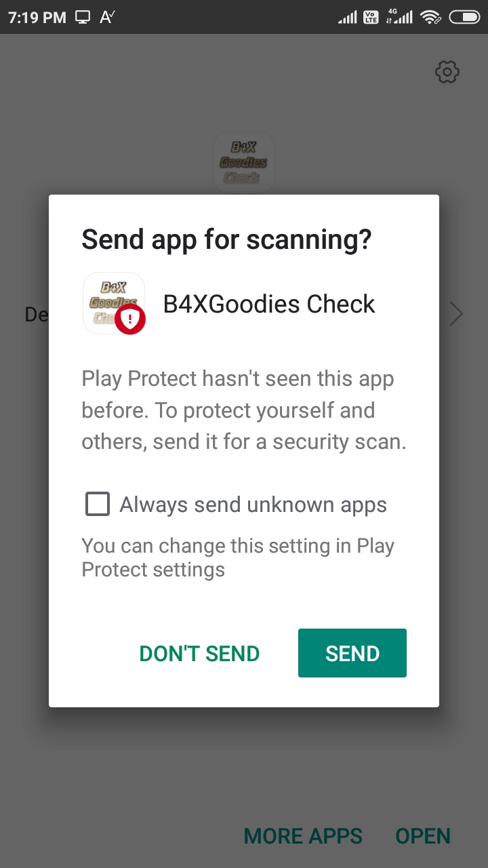Tap the Play Protect settings hint text

tap(238, 557)
